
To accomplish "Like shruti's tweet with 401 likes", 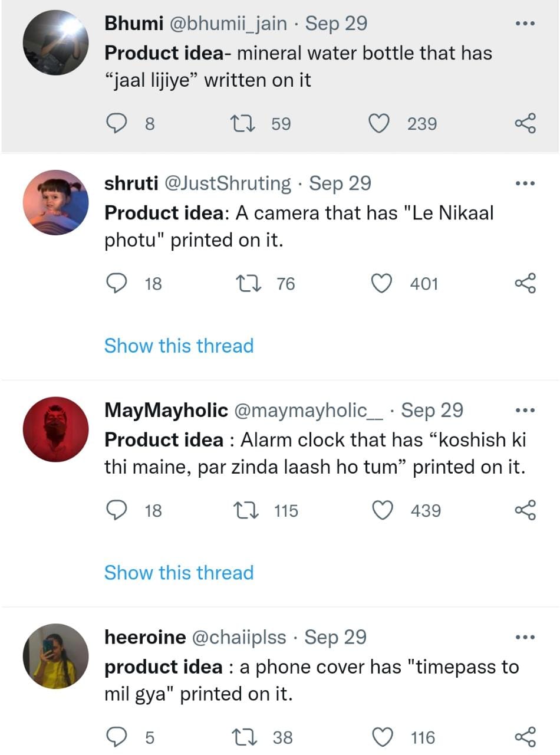I will [x=382, y=284].
